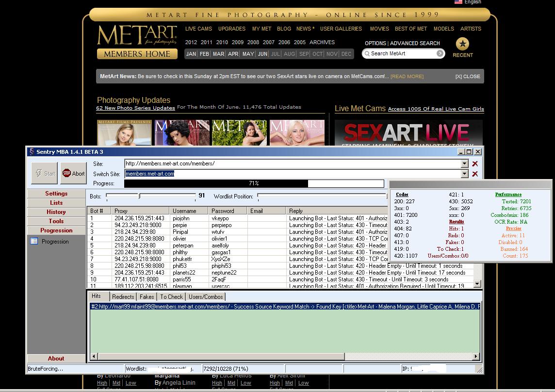Screen dimensions: 555x392
Task: Switch to the Redirects tab
Action: (x=123, y=297)
